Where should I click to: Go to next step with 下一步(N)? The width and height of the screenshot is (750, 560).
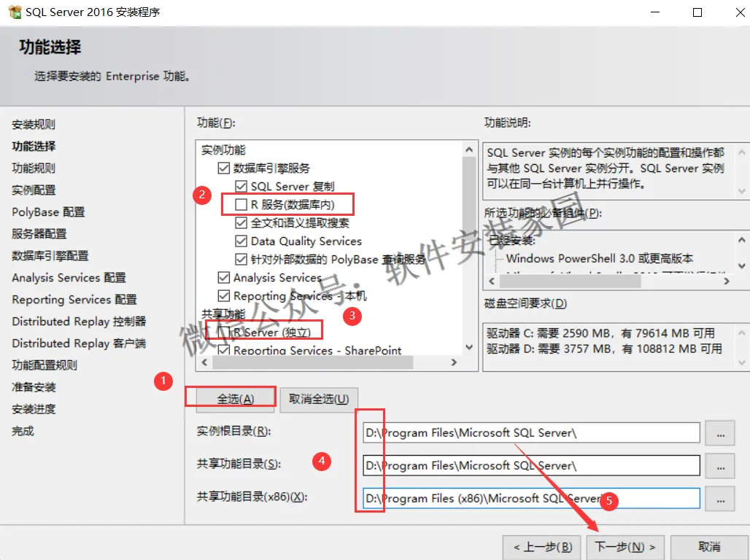(625, 547)
